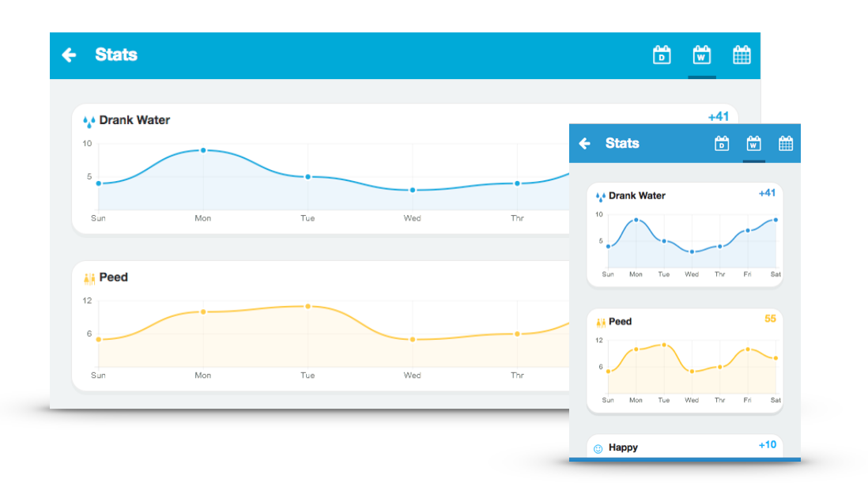Select Month view icon in large Stats window
The image size is (868, 483).
(x=742, y=55)
